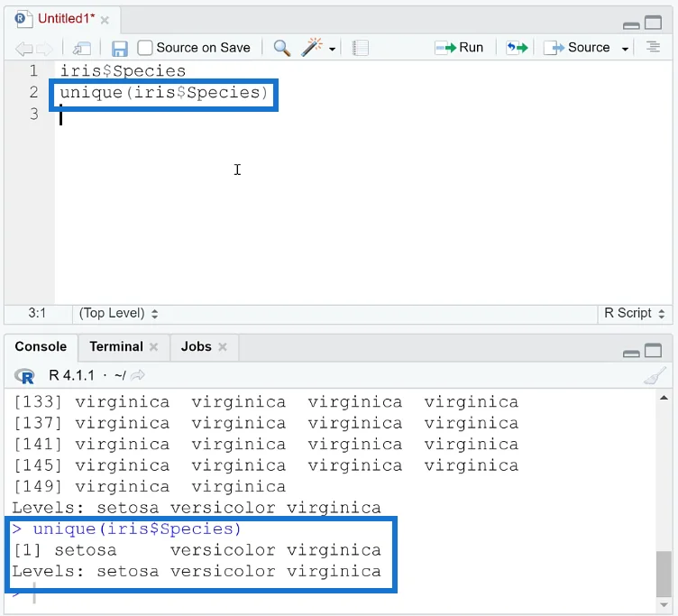Click the forward navigation arrow in editor toolbar
This screenshot has width=678, height=616.
pos(44,48)
